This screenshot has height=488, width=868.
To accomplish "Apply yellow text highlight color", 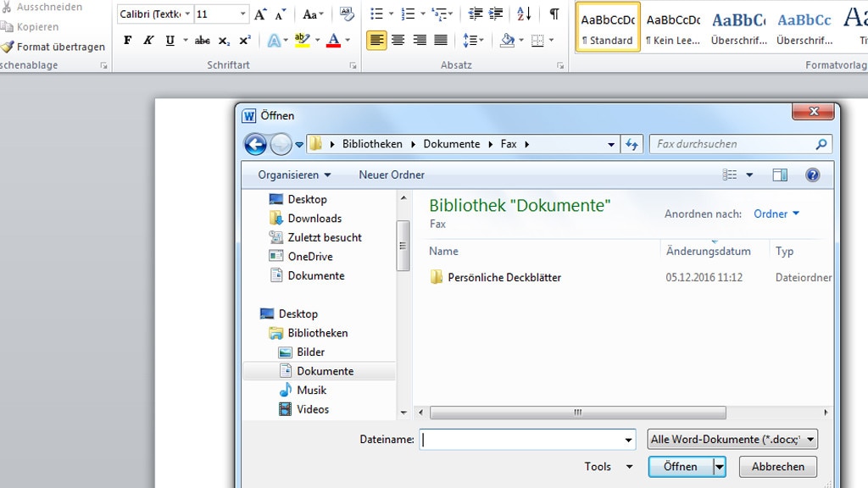I will 303,41.
